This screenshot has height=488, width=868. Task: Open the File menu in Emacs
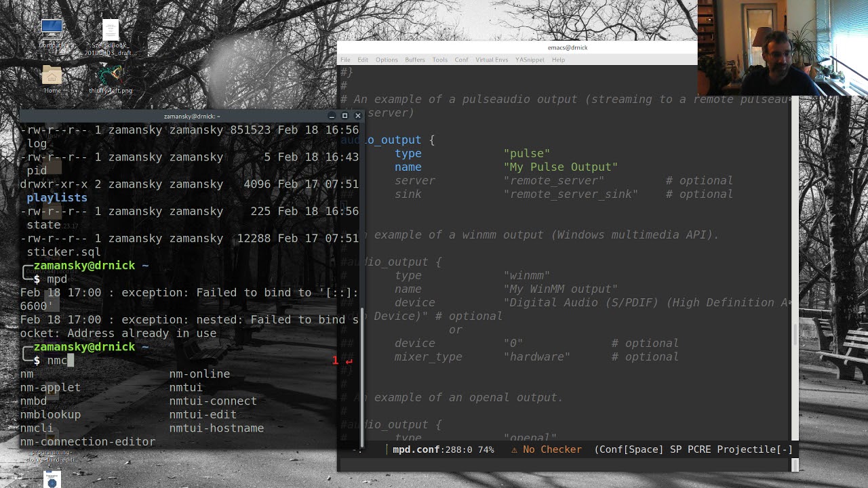click(346, 60)
